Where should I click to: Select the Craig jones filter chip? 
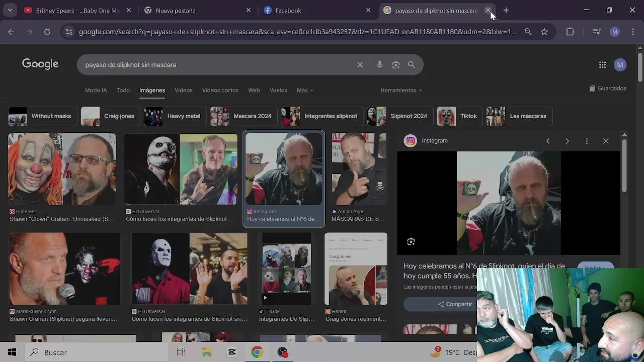(110, 116)
